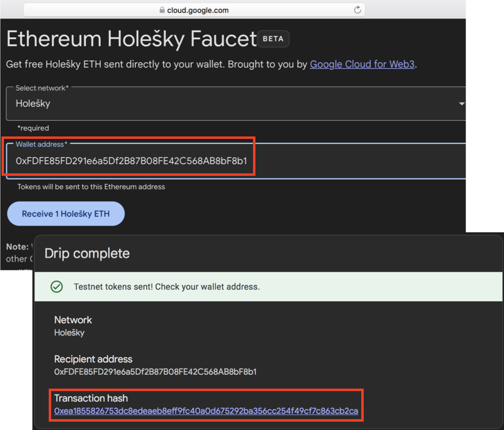This screenshot has height=430, width=504.
Task: Click the Recipient address label
Action: (93, 359)
